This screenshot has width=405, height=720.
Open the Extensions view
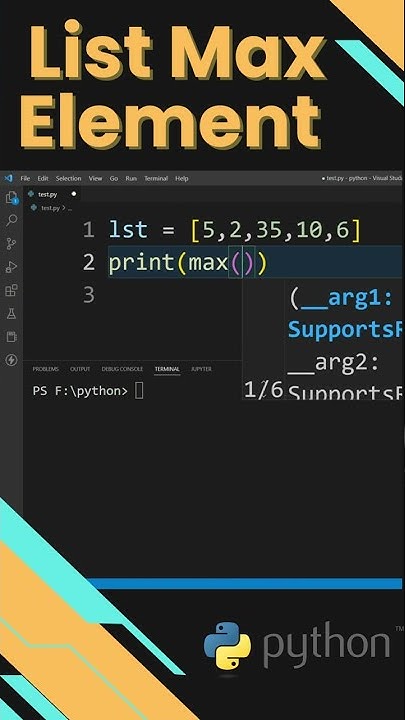[11, 290]
